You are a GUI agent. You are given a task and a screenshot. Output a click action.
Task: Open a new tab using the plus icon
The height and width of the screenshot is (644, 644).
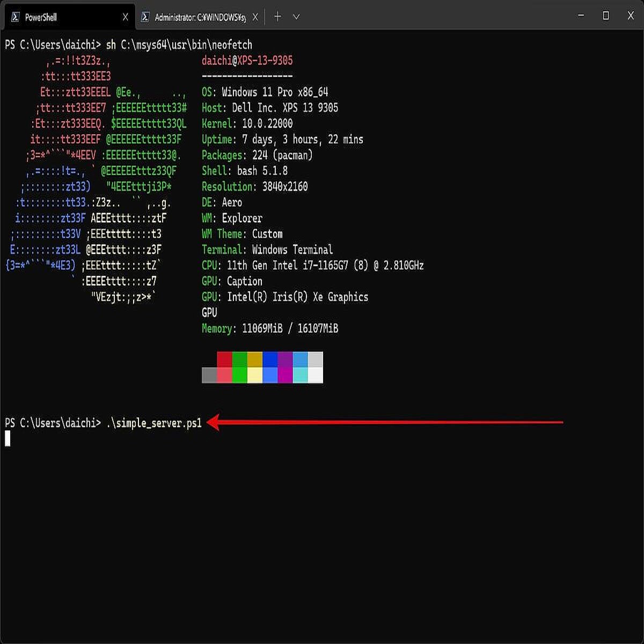point(277,17)
